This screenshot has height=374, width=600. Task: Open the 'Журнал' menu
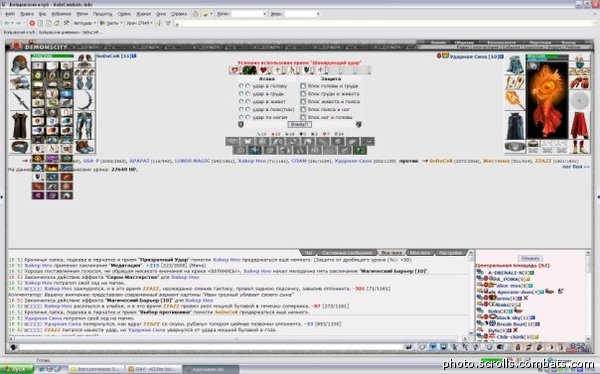pyautogui.click(x=143, y=14)
